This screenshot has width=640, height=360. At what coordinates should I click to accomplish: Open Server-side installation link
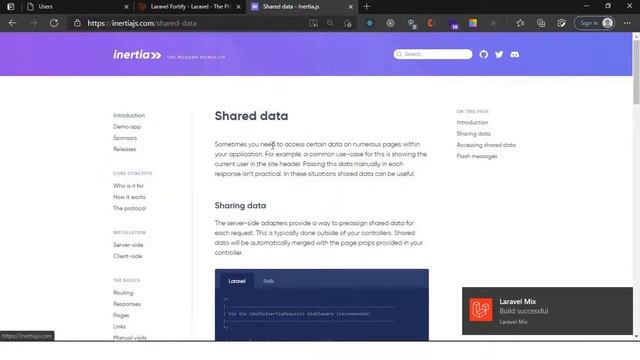(x=128, y=245)
